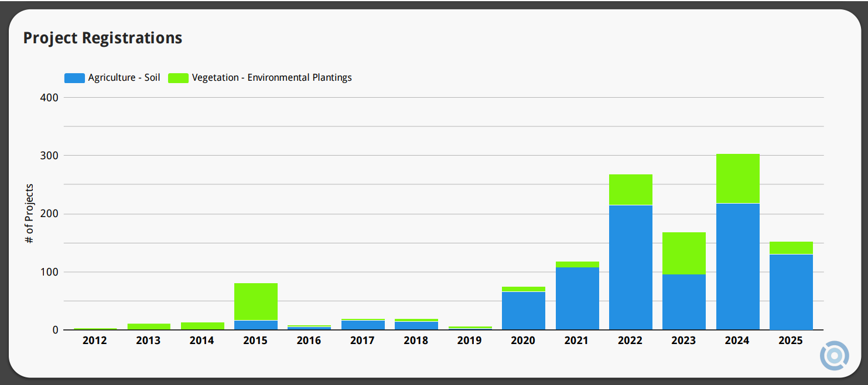Click the 2012 x-axis label
The image size is (868, 385).
[x=95, y=341]
